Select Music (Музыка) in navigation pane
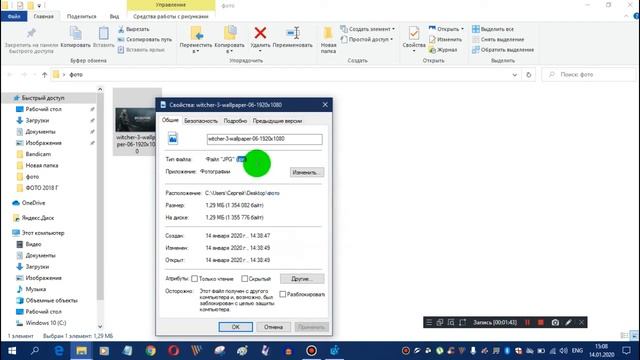The height and width of the screenshot is (360, 640). (36, 289)
